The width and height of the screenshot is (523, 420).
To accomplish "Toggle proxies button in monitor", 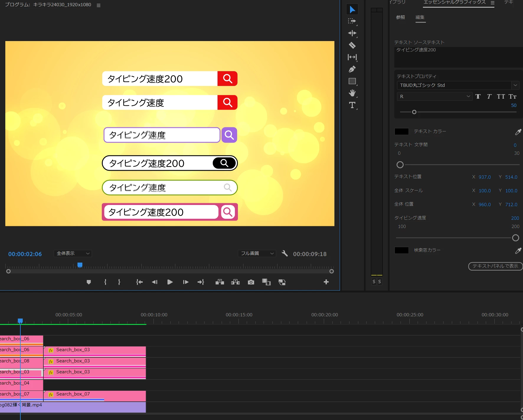I will click(282, 282).
